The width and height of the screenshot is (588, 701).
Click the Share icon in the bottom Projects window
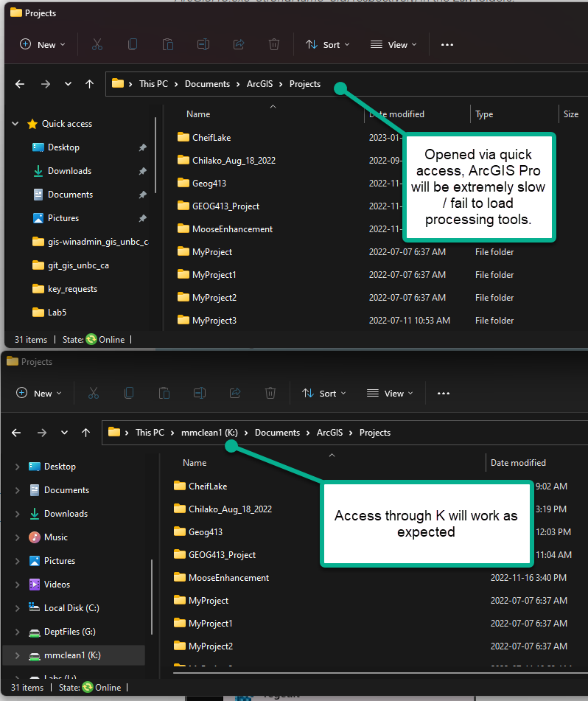point(235,393)
